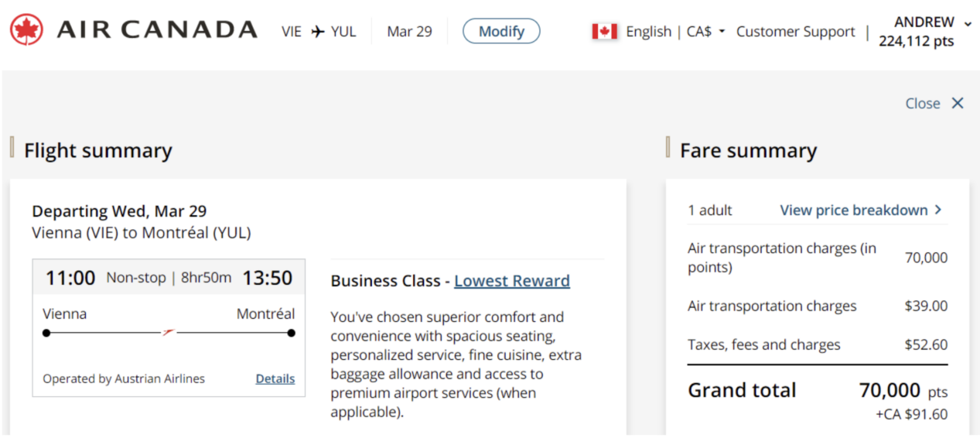The width and height of the screenshot is (980, 445).
Task: Click the Modify button
Action: click(501, 31)
